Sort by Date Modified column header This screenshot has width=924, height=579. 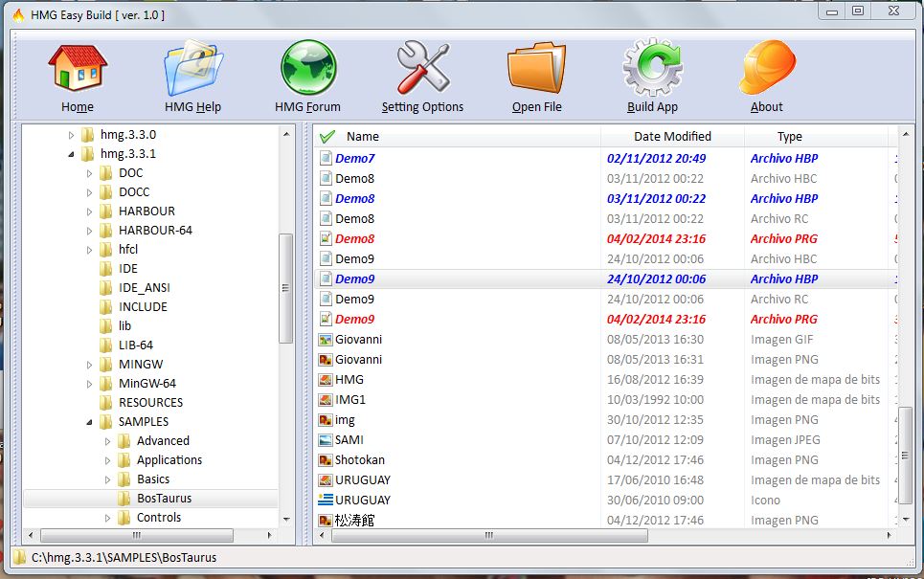click(x=672, y=137)
